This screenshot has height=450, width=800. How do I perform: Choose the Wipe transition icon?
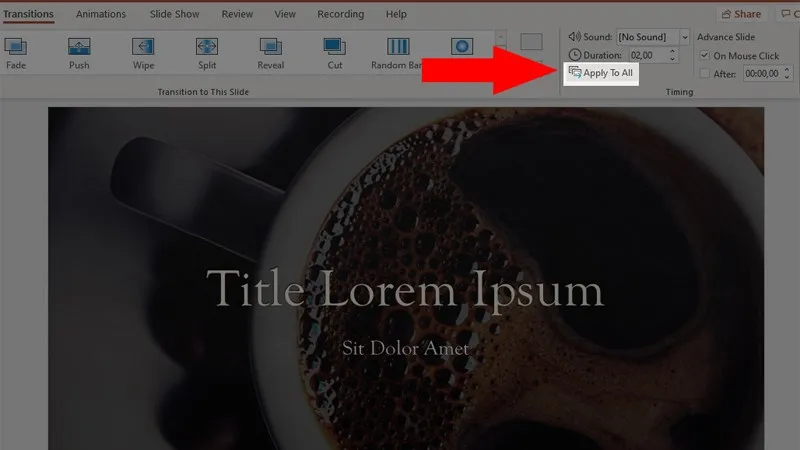[143, 51]
